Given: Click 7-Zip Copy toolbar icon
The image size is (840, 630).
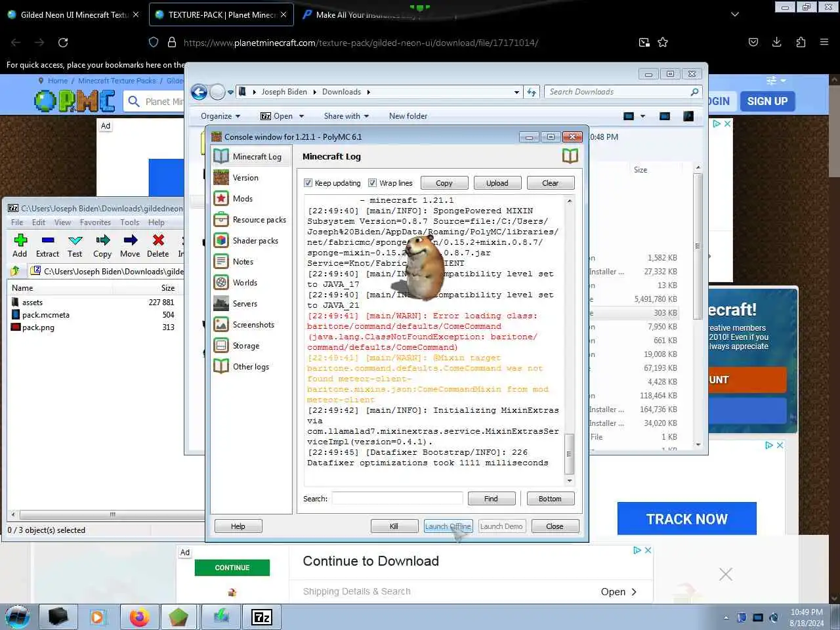Looking at the screenshot, I should click(102, 246).
